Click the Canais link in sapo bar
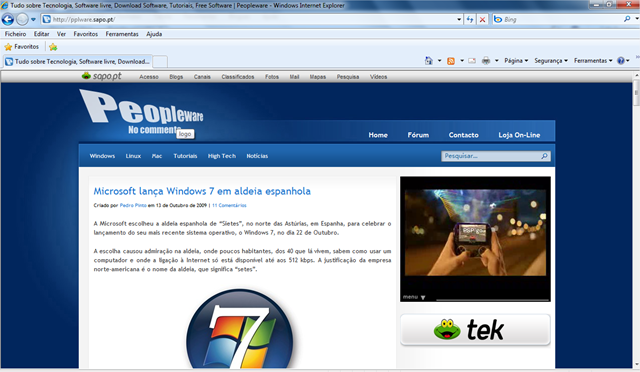640x372 pixels. pos(202,77)
